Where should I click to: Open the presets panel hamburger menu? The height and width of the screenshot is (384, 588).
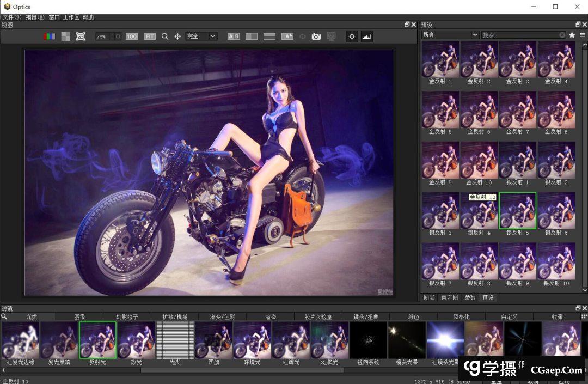pyautogui.click(x=582, y=35)
